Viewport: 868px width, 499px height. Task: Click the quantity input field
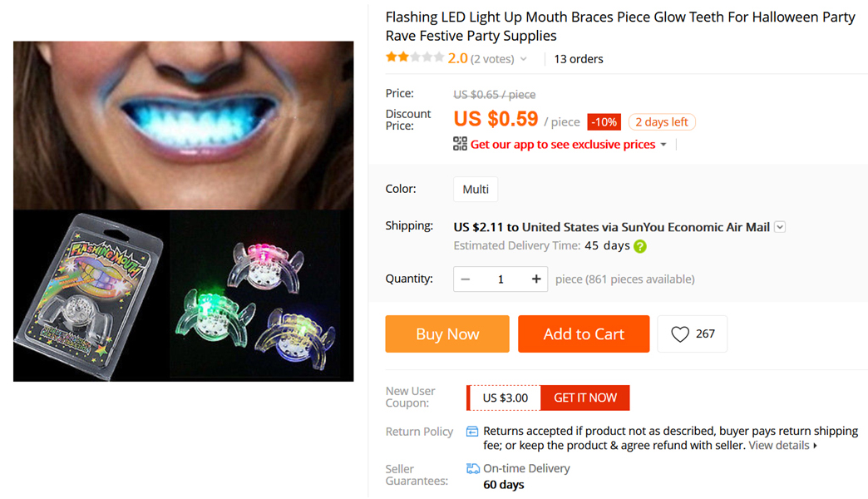pyautogui.click(x=501, y=279)
